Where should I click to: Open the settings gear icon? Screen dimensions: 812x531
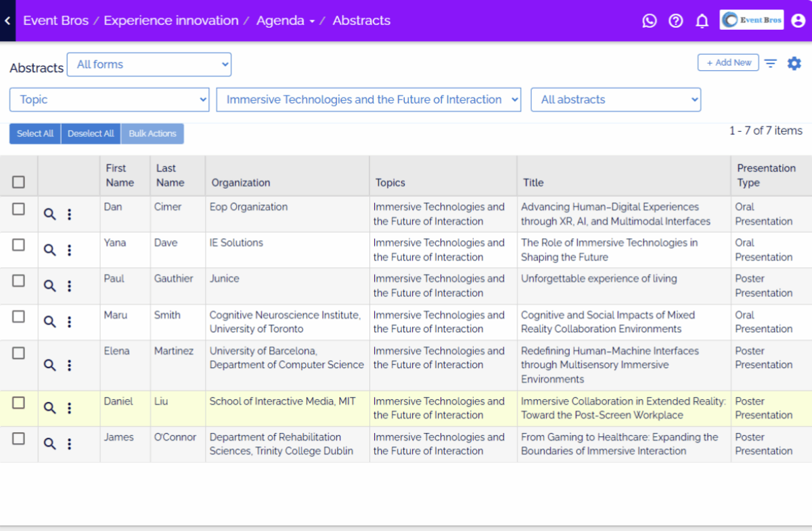click(794, 64)
